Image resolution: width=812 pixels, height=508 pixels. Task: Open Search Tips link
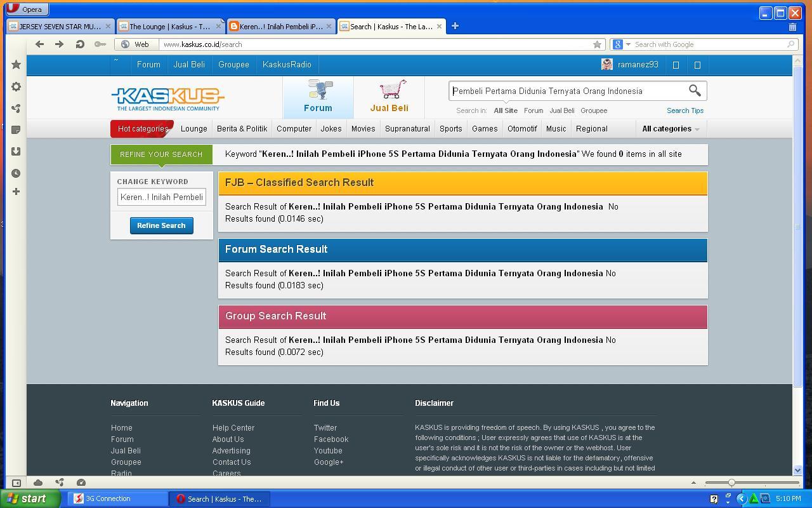click(x=685, y=110)
